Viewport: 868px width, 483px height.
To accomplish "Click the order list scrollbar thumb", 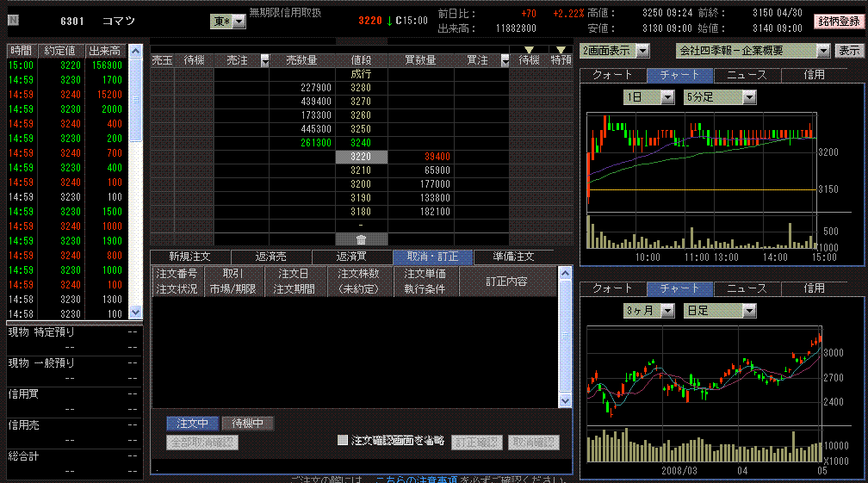I will coord(565,336).
